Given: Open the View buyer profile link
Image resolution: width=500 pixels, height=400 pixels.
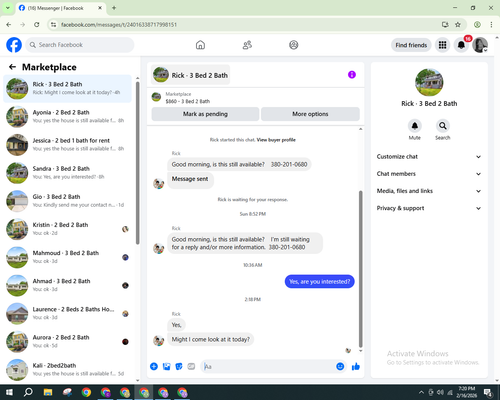Looking at the screenshot, I should 276,140.
